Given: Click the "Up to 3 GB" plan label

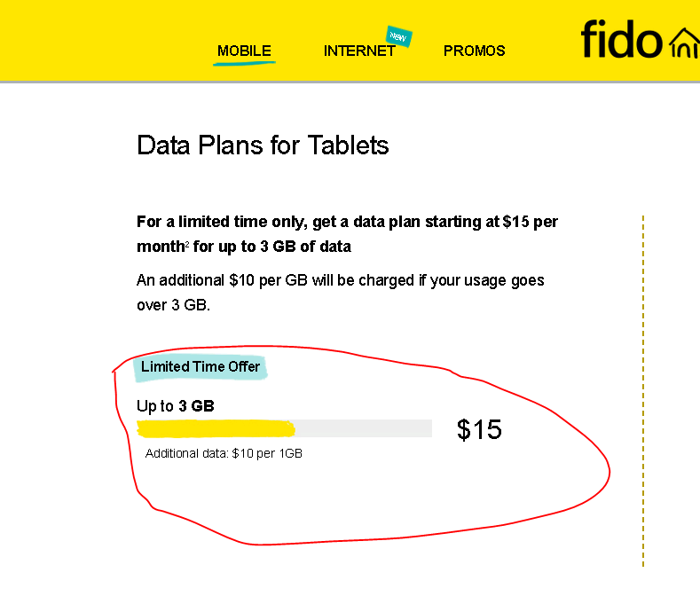Looking at the screenshot, I should pos(176,406).
